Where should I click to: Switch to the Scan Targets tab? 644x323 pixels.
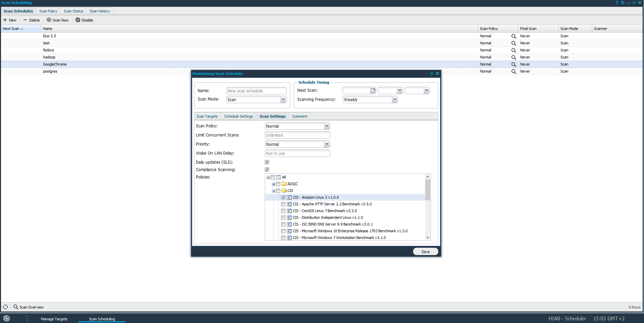[207, 116]
